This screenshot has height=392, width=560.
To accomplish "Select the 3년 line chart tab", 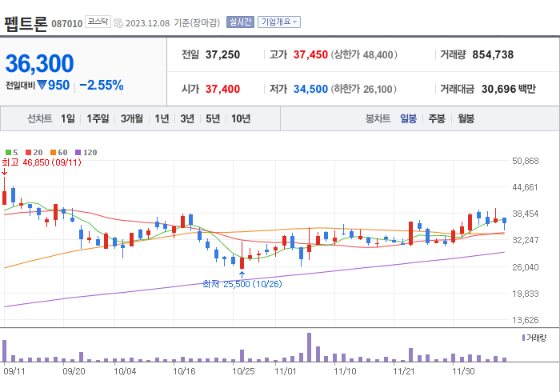I will 187,118.
